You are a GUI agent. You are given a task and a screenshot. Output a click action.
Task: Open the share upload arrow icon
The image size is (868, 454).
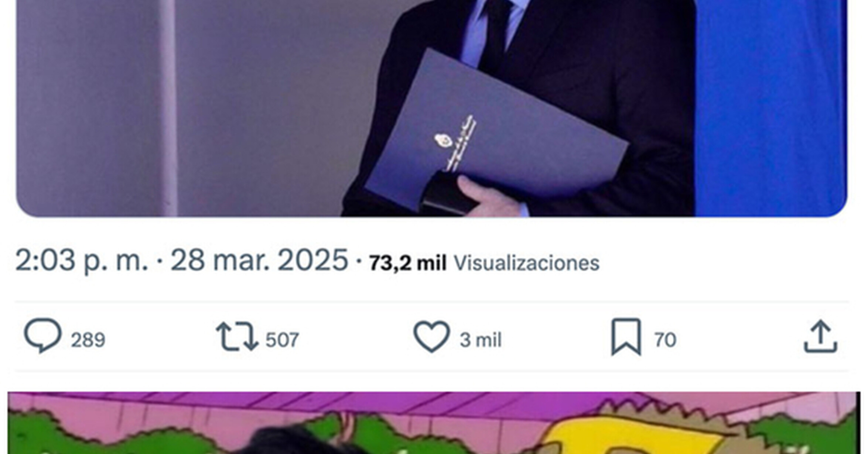pos(821,336)
